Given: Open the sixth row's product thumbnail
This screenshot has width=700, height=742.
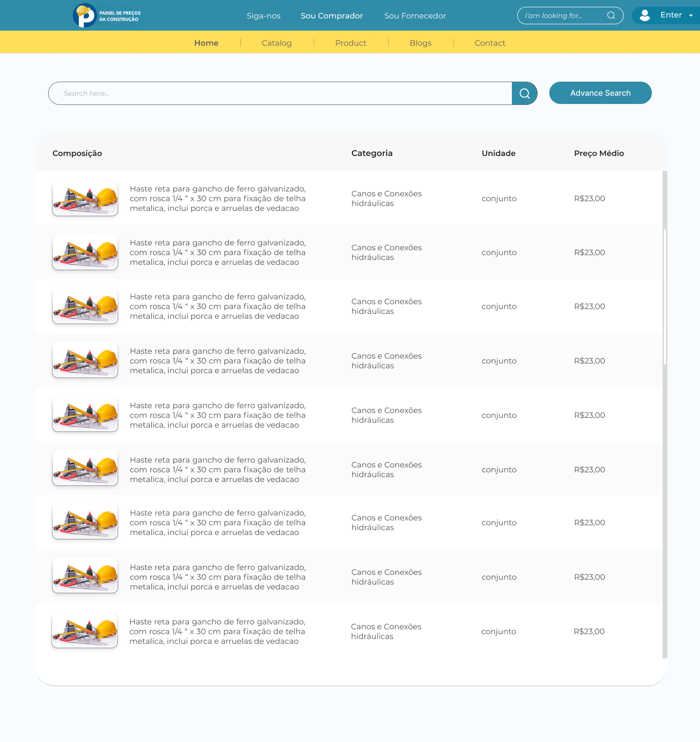Looking at the screenshot, I should 85,468.
